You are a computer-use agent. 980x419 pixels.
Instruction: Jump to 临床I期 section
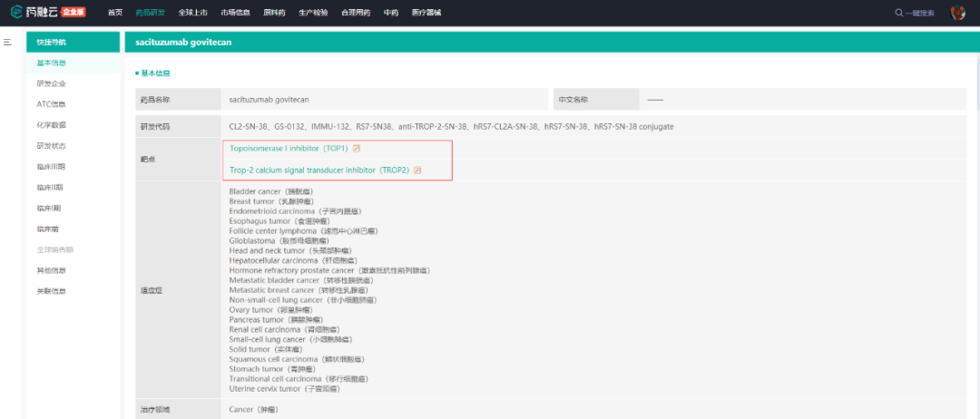point(49,208)
